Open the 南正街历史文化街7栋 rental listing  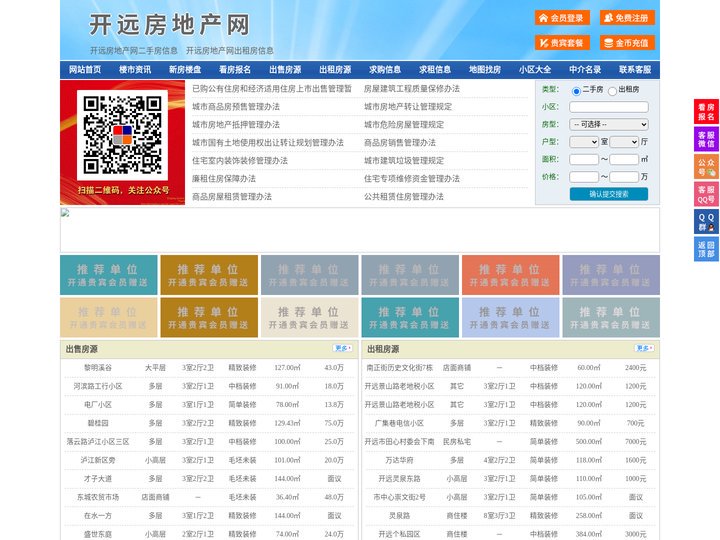(399, 368)
